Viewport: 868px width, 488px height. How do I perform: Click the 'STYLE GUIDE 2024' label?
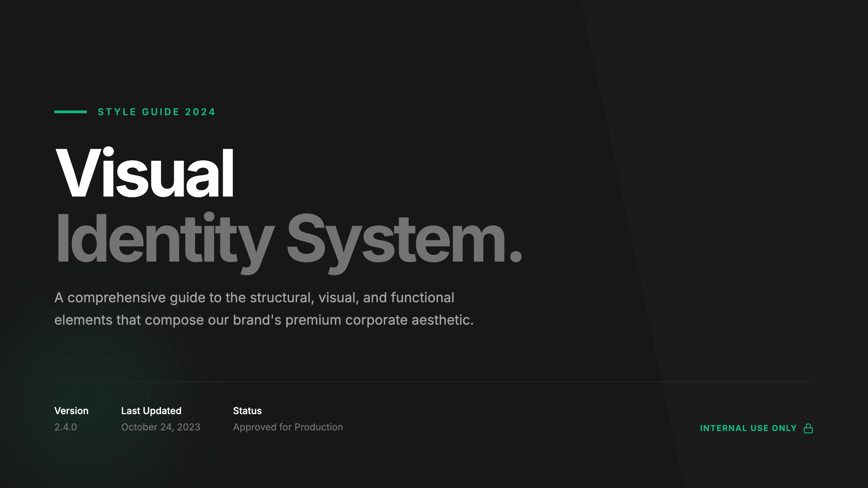[157, 112]
